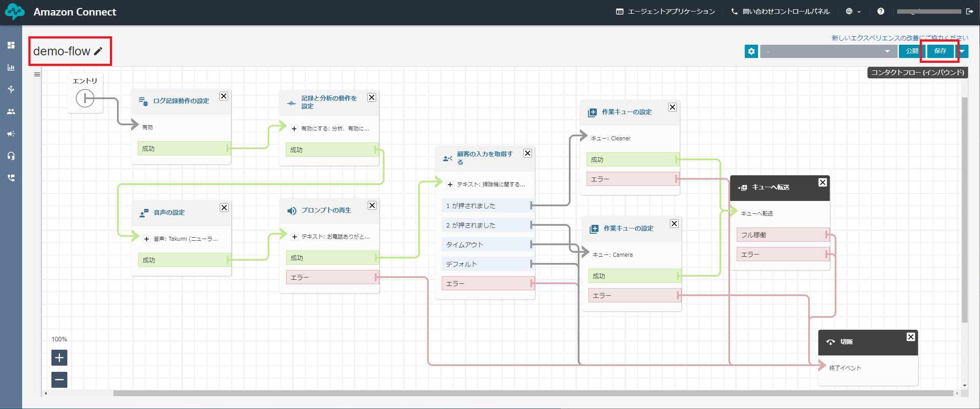Expand テキスト: 掃除機に関する plus
Image resolution: width=980 pixels, height=409 pixels.
point(450,185)
